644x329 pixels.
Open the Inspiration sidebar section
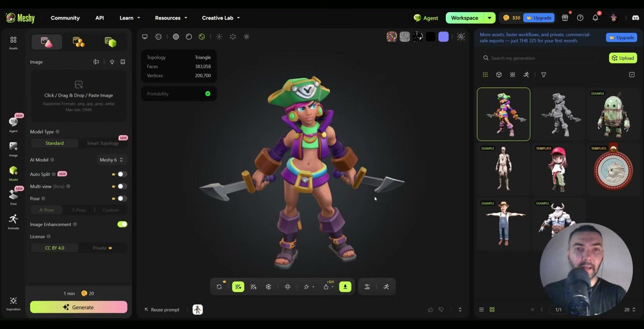click(13, 303)
